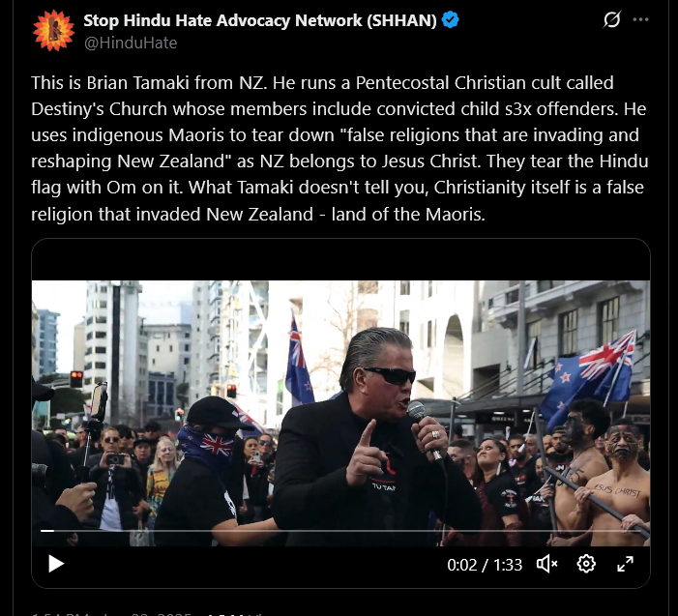The width and height of the screenshot is (678, 616).
Task: Click the tweet text about Brian Tamaki
Action: click(x=339, y=148)
